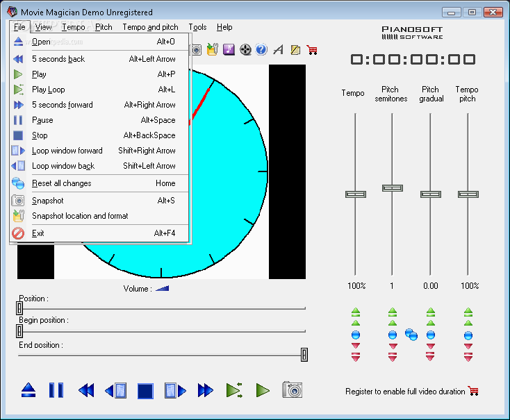Choose Snapshot menu entry with Alt+S

pos(99,201)
